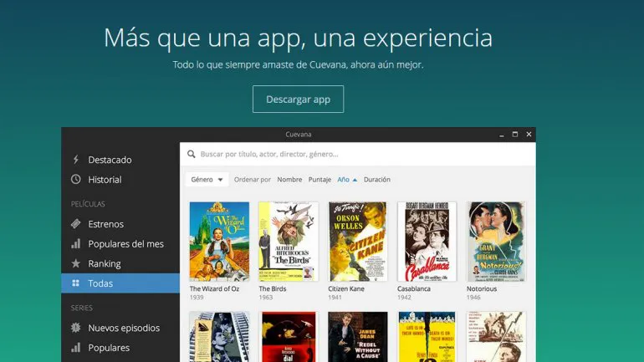Image resolution: width=644 pixels, height=362 pixels.
Task: Open the railway tracks poster
Action: coord(219,337)
